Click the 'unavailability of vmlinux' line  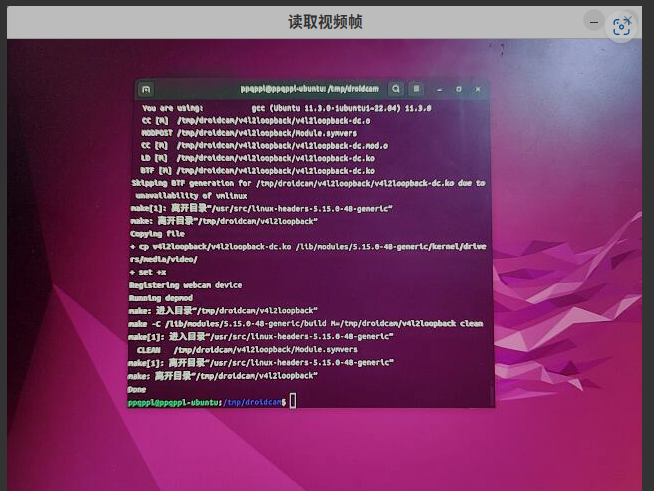point(191,196)
